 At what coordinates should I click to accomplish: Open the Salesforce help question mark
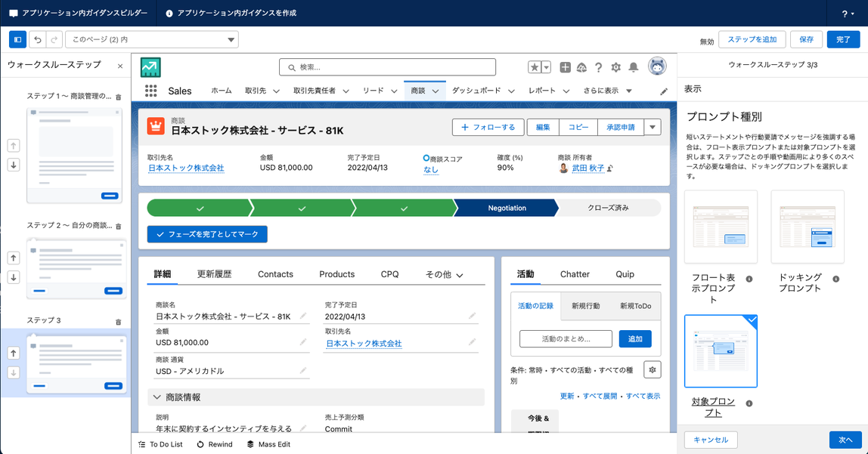598,67
